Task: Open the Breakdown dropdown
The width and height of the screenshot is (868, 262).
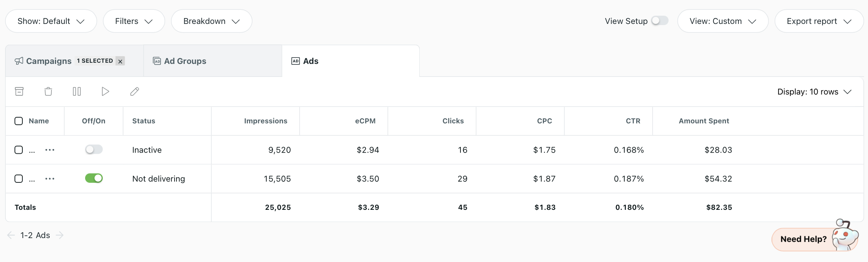Action: (x=211, y=21)
